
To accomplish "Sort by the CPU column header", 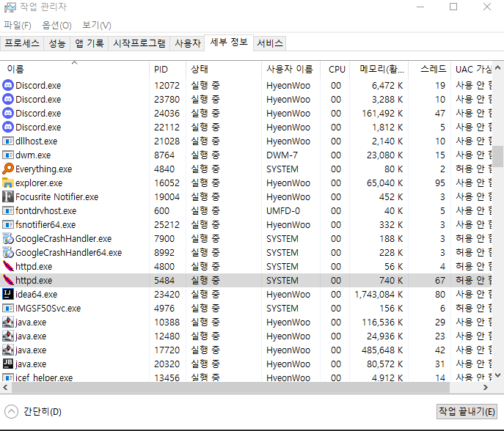I will tap(335, 69).
